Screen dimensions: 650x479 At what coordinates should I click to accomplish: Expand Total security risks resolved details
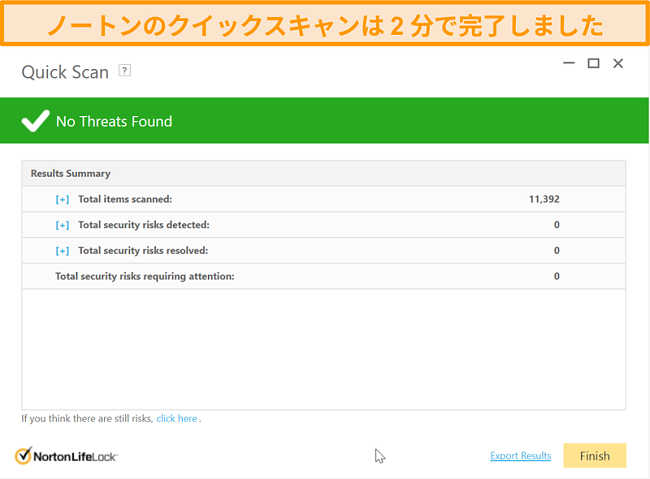click(62, 250)
